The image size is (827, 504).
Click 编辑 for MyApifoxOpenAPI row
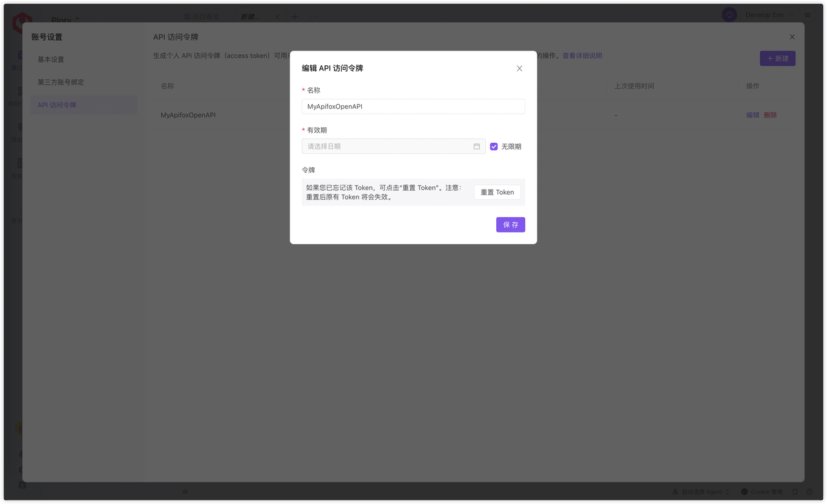pos(753,115)
